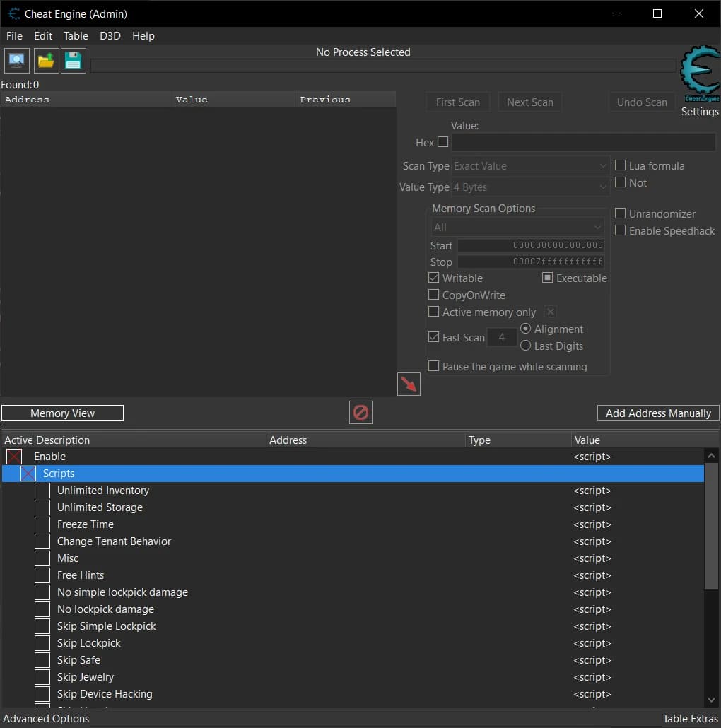
Task: Enable the Lua formula checkbox
Action: (x=620, y=165)
